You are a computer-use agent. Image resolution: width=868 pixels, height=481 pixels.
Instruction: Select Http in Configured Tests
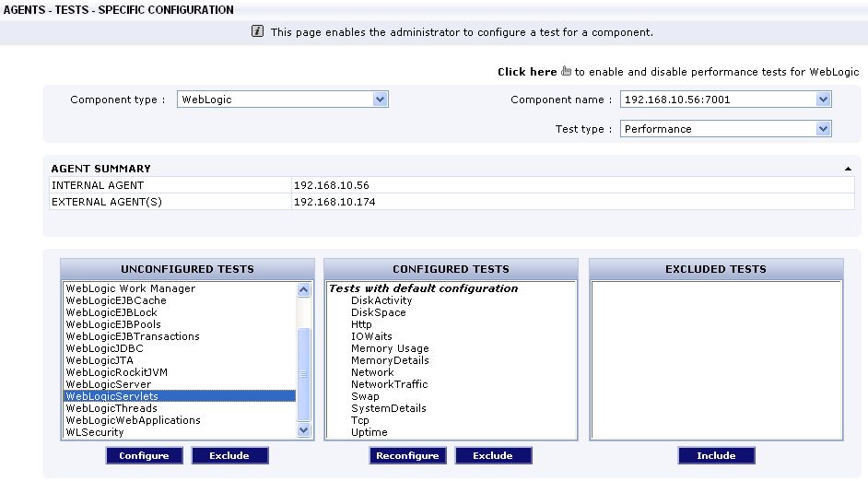tap(361, 324)
